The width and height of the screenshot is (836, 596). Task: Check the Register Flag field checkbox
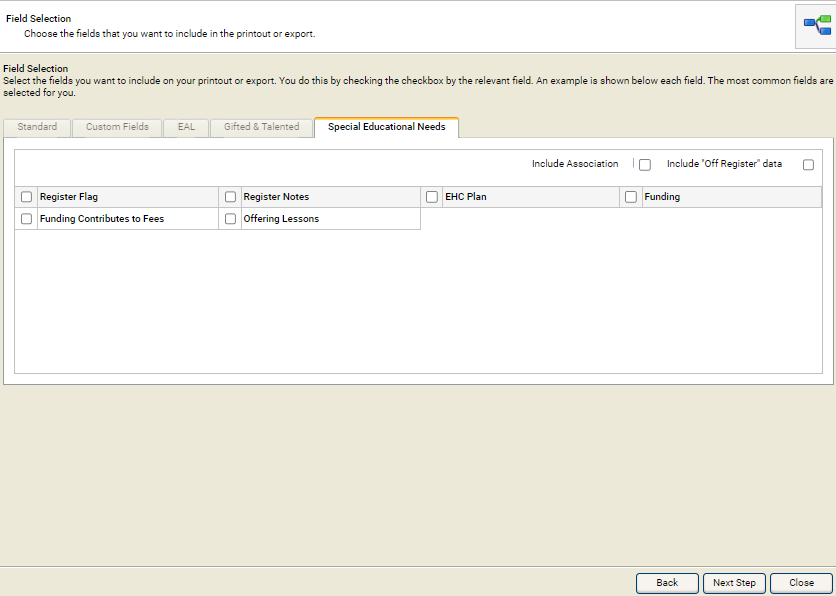pos(27,197)
